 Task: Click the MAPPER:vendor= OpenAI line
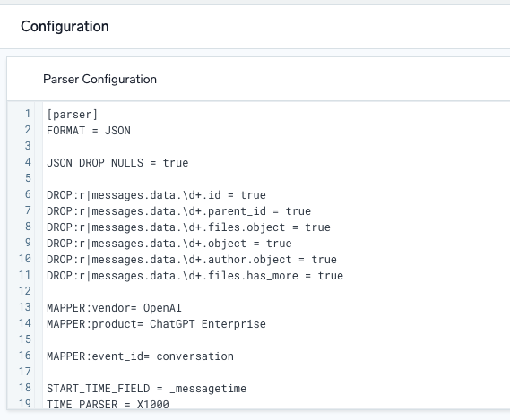pos(114,308)
